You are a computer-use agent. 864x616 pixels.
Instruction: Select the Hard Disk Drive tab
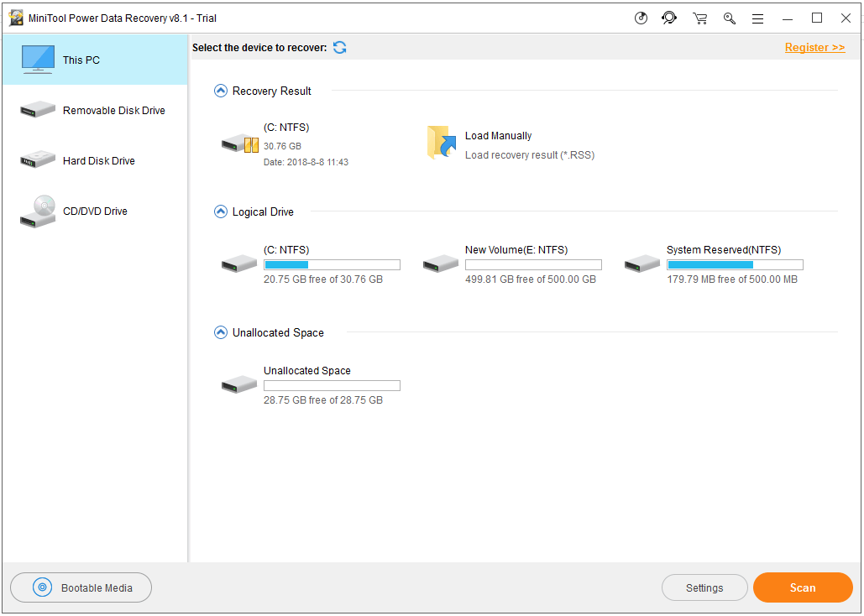[x=96, y=160]
